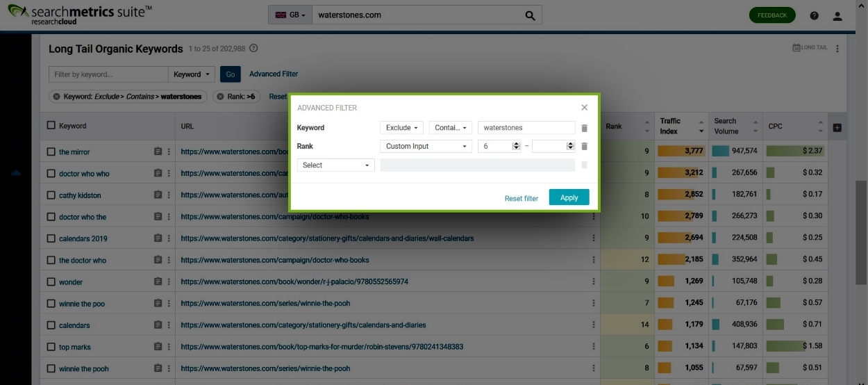Click the page vertical scrollbar
This screenshot has height=385, width=868.
click(x=862, y=231)
